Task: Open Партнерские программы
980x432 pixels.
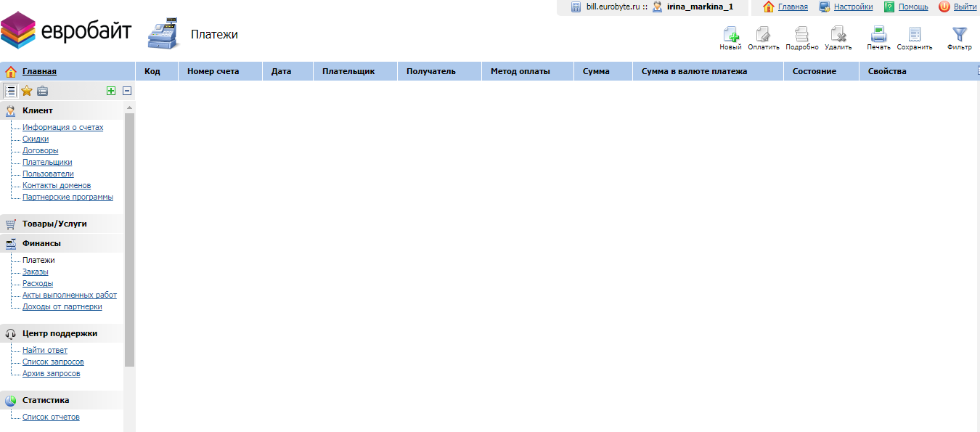Action: [68, 197]
